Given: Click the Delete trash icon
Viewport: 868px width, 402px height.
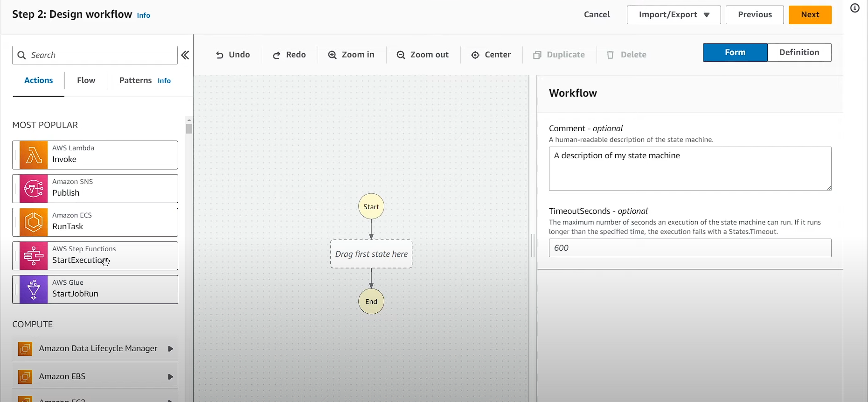Looking at the screenshot, I should click(x=610, y=55).
